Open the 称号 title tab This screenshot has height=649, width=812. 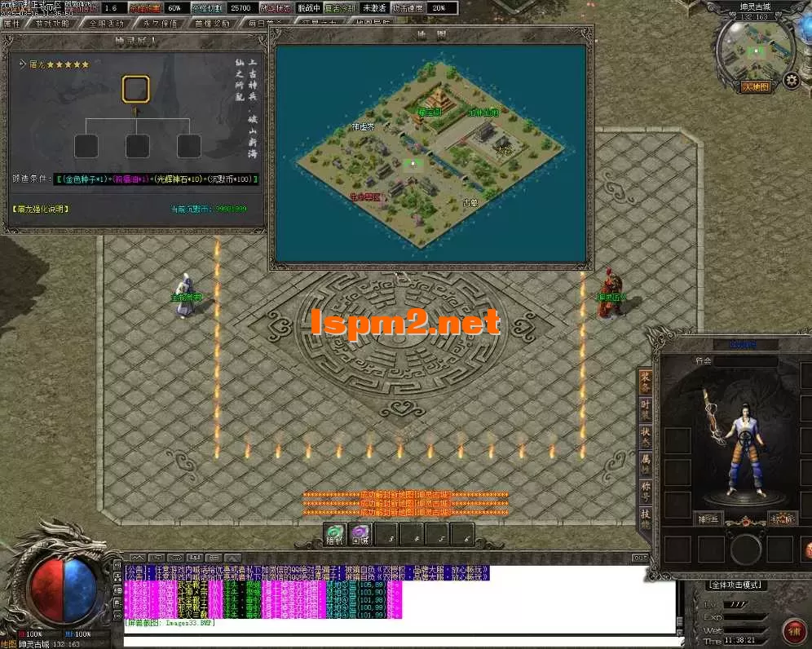pyautogui.click(x=645, y=492)
